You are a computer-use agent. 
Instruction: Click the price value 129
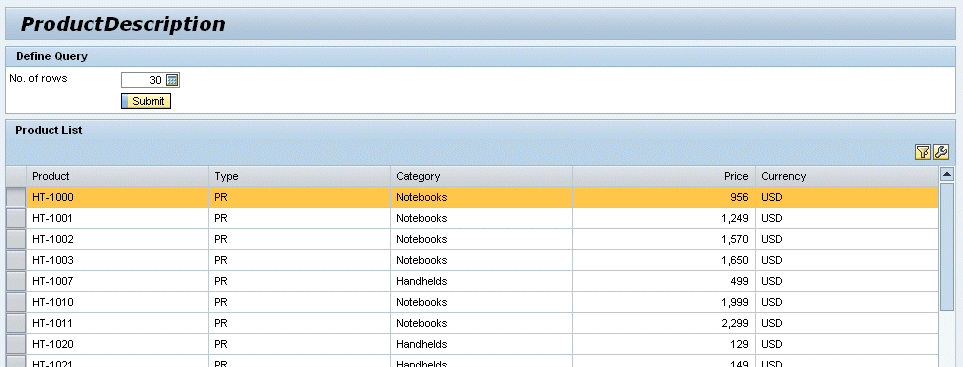[739, 344]
